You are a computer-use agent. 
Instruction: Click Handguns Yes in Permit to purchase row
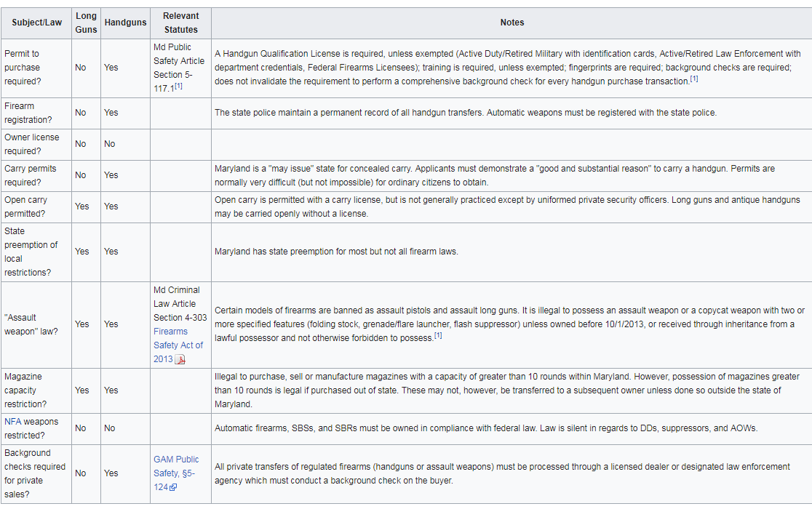(x=111, y=68)
